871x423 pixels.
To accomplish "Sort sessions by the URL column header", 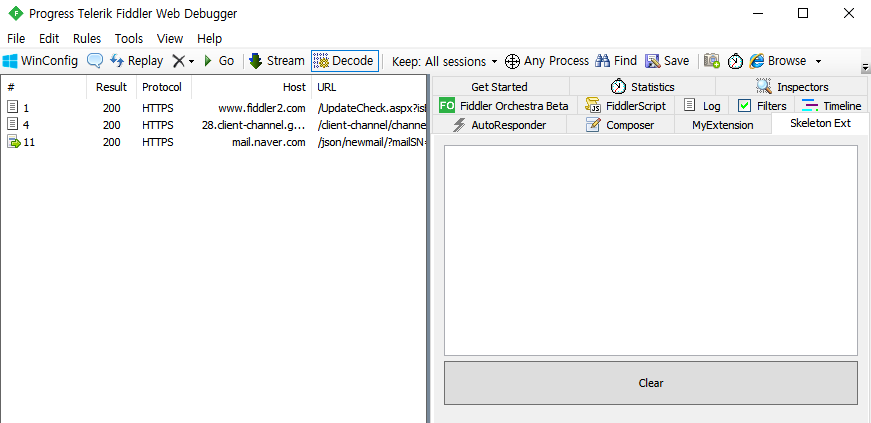I will tap(368, 87).
